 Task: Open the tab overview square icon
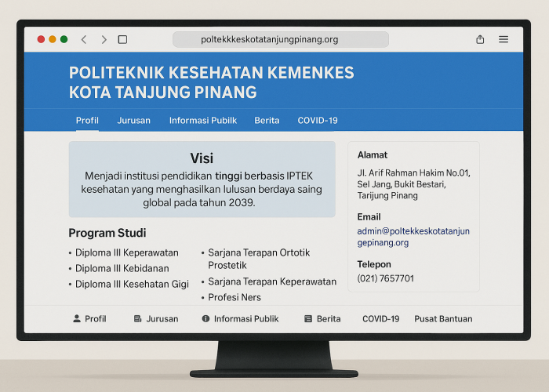coord(122,39)
